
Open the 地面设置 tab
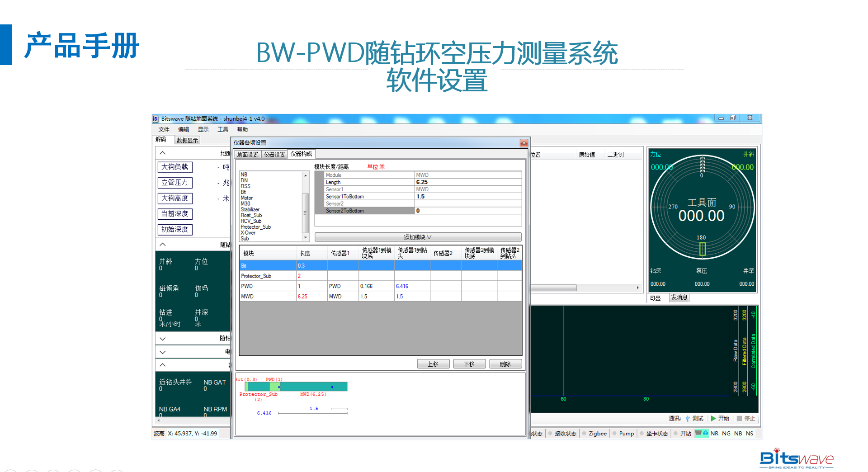[248, 155]
